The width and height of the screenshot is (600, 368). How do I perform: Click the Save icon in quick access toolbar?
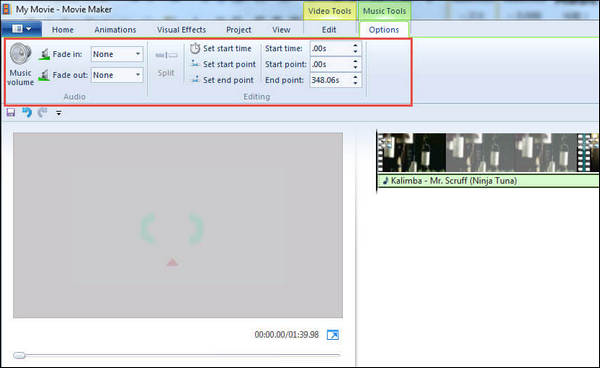[11, 112]
